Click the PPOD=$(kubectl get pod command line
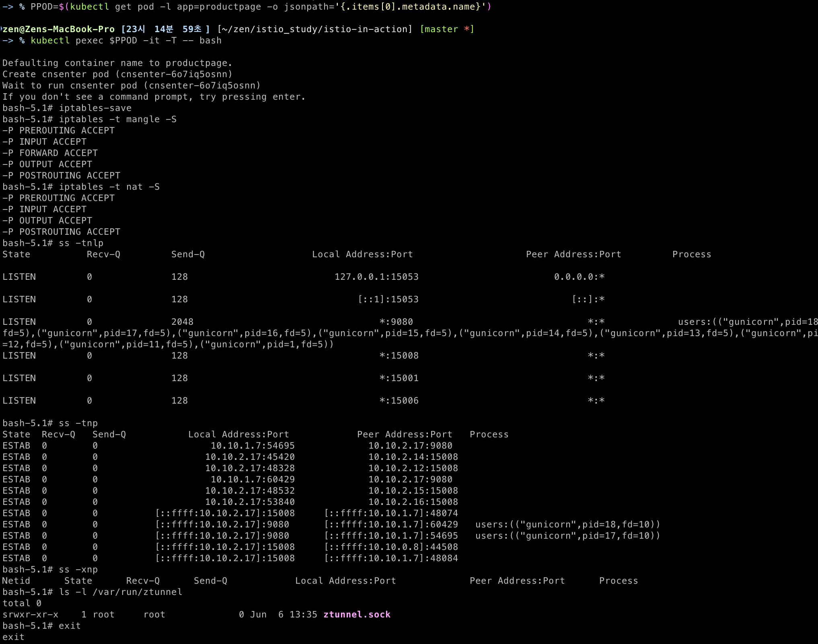This screenshot has height=644, width=818. 247,7
